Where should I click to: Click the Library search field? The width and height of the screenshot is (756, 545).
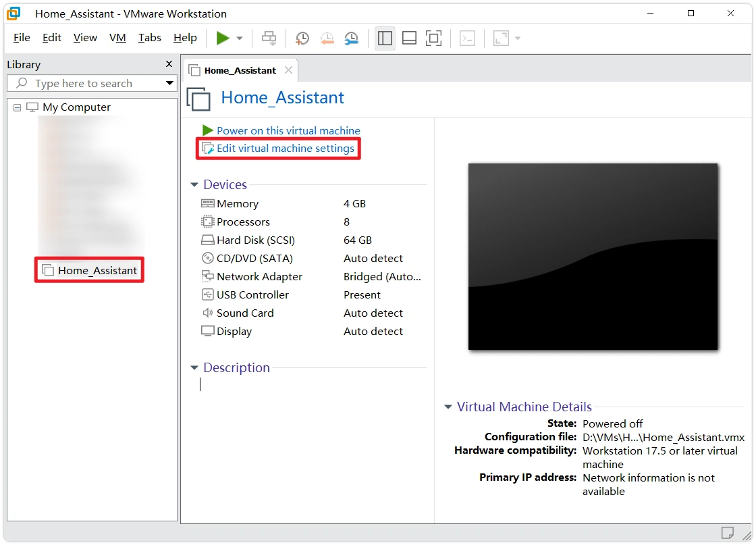(92, 84)
